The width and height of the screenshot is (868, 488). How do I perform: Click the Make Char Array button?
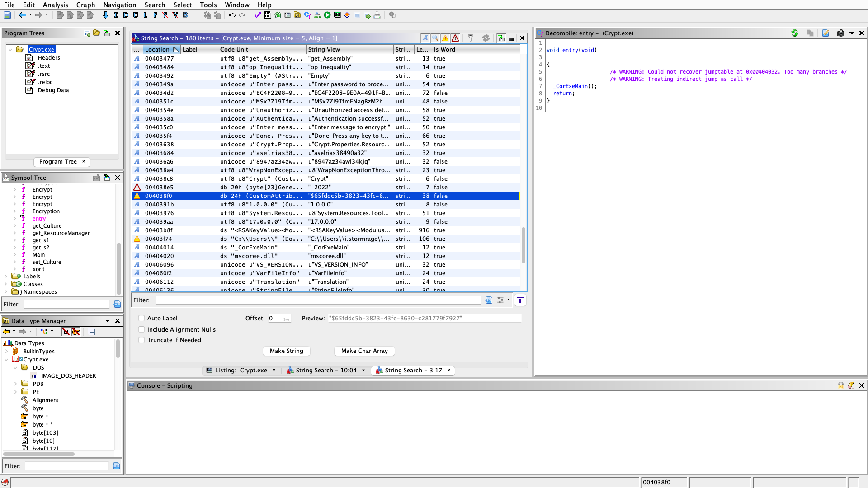click(364, 351)
